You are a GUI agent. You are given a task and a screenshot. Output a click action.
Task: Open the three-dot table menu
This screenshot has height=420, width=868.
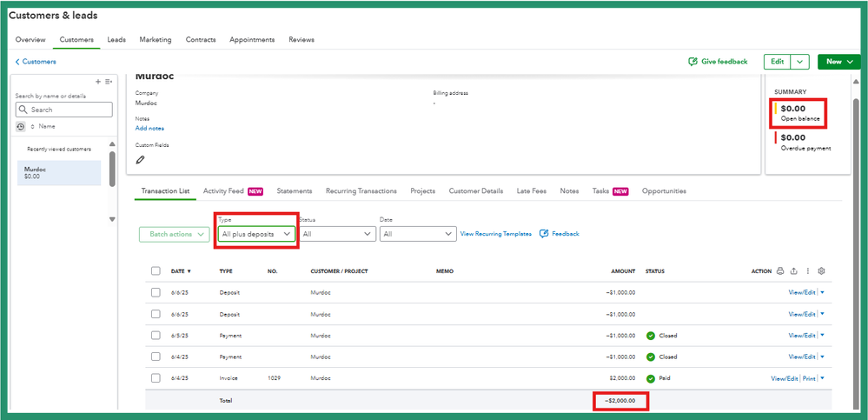tap(808, 271)
